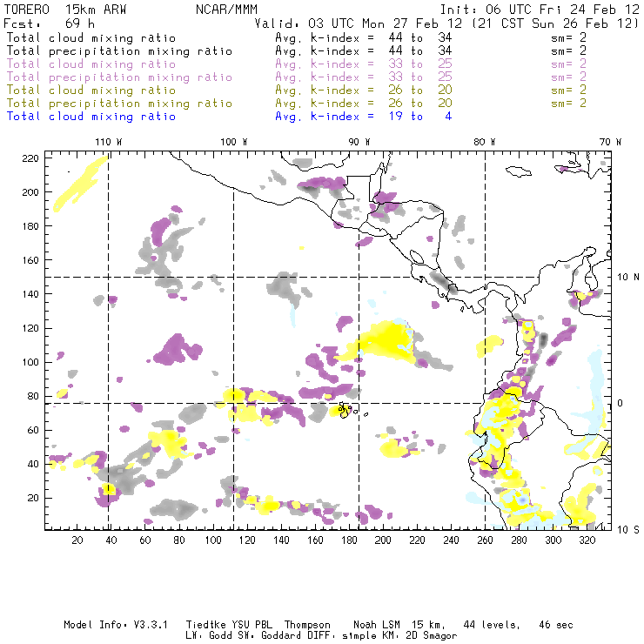Click the "100" tick label on the horizontal axis
Viewport: 644px width, 644px height.
tap(213, 540)
